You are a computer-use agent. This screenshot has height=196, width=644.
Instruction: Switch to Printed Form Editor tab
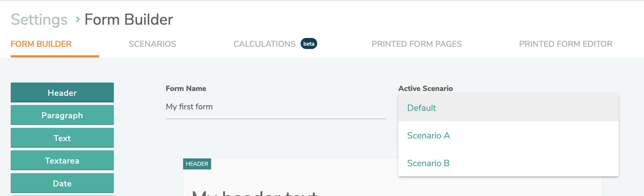566,44
